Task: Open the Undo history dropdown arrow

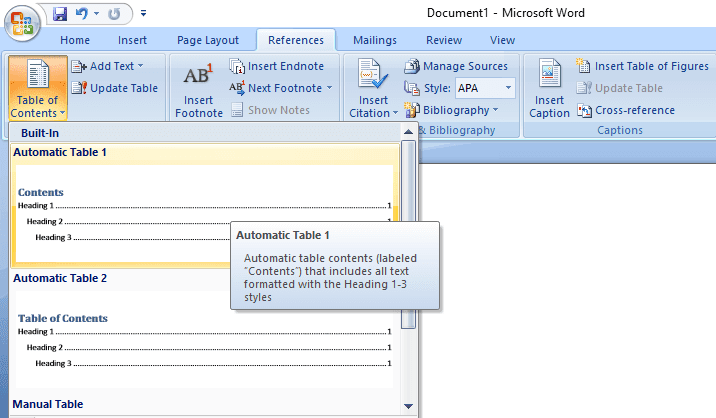Action: (x=96, y=14)
